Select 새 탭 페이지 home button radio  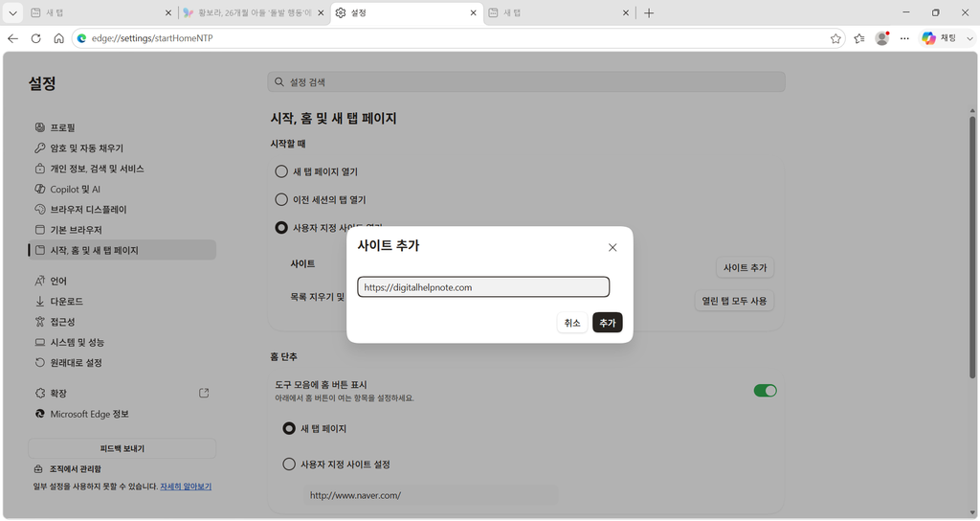289,428
